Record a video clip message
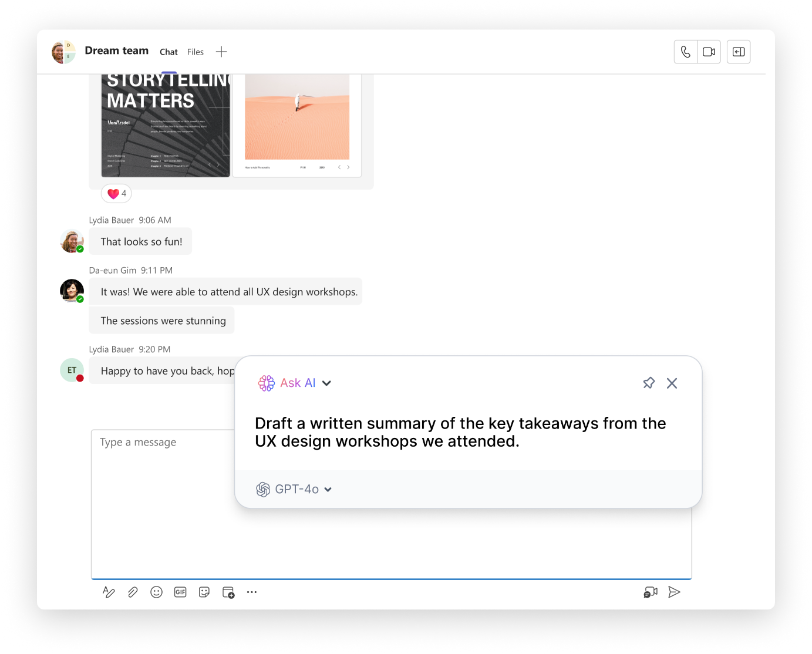812x654 pixels. click(651, 592)
